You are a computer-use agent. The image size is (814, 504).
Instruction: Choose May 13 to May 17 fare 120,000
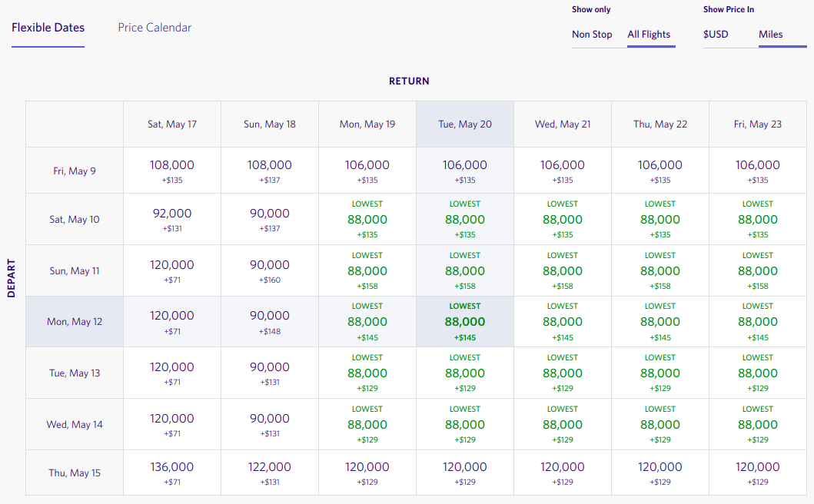[x=172, y=373]
